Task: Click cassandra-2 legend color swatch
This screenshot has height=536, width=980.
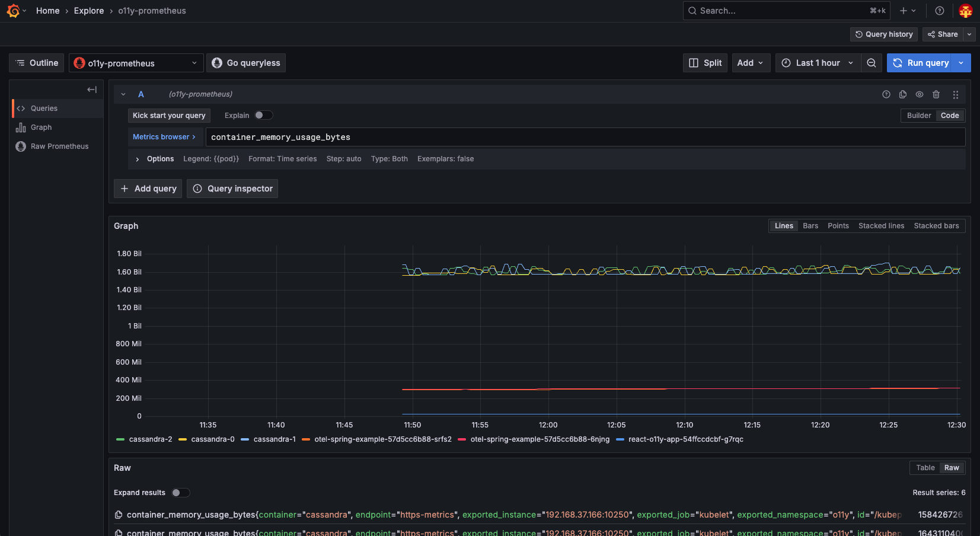Action: tap(120, 439)
